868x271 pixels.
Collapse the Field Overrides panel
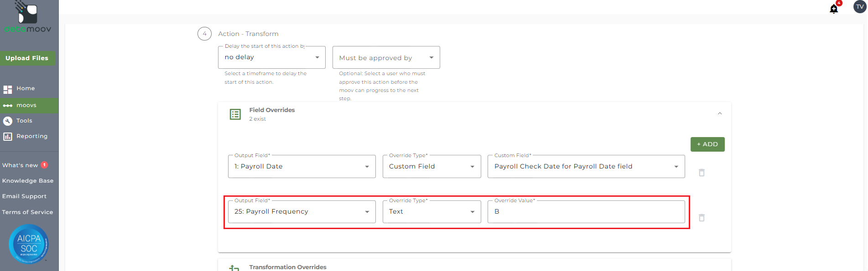720,113
